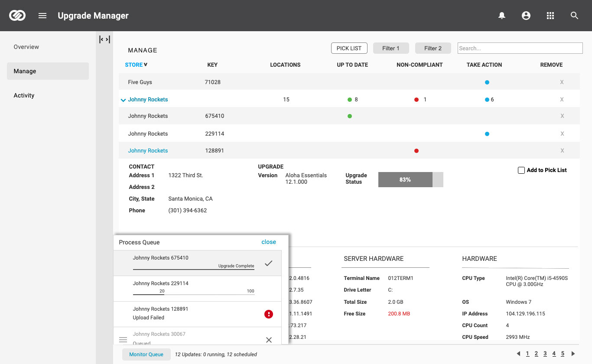Apply Filter 1
The height and width of the screenshot is (364, 592).
(391, 48)
